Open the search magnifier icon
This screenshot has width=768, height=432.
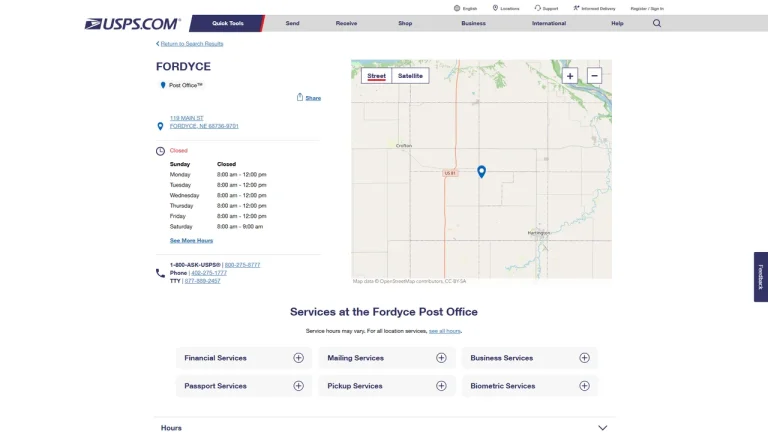pos(657,23)
